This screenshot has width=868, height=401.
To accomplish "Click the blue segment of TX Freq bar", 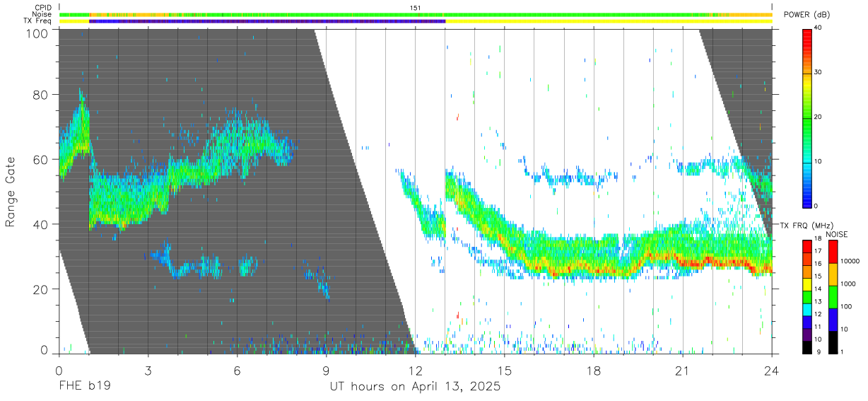I will 267,21.
